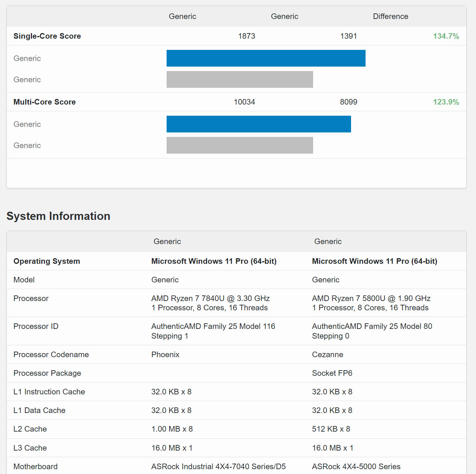
Task: Select the 134.7% difference value
Action: point(446,36)
